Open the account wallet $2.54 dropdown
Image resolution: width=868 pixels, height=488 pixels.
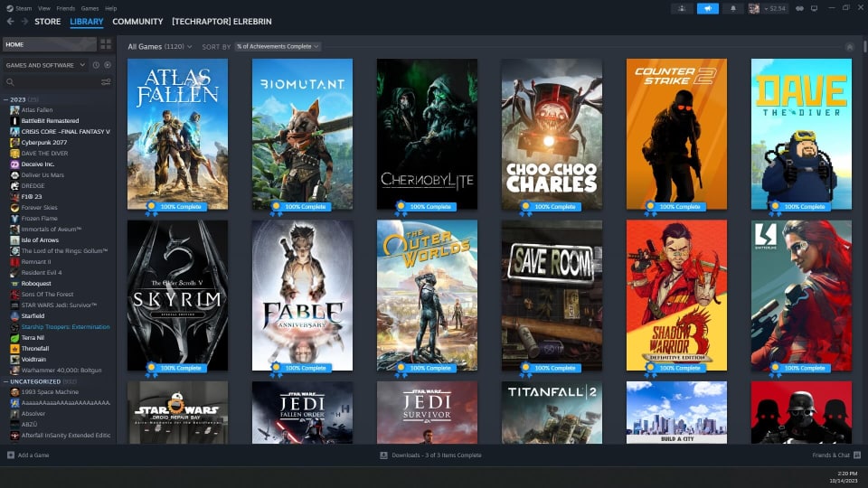click(775, 8)
